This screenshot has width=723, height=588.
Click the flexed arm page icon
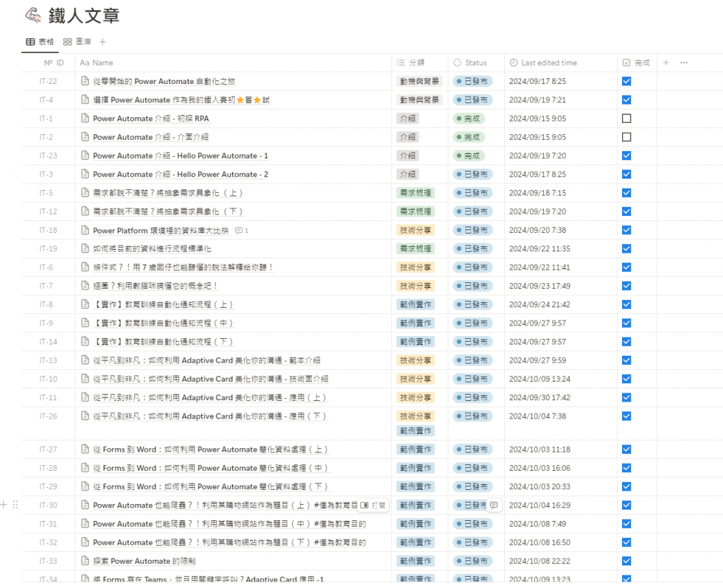[33, 16]
